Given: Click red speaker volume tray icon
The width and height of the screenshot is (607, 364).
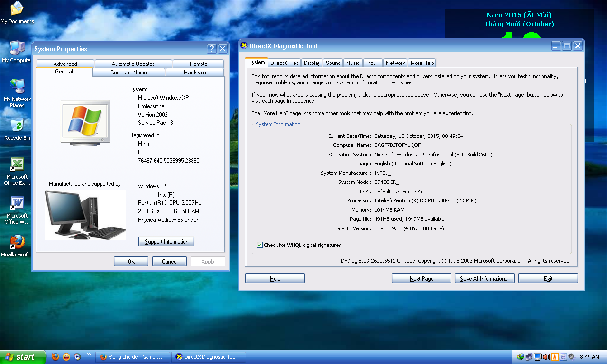Looking at the screenshot, I should point(546,357).
